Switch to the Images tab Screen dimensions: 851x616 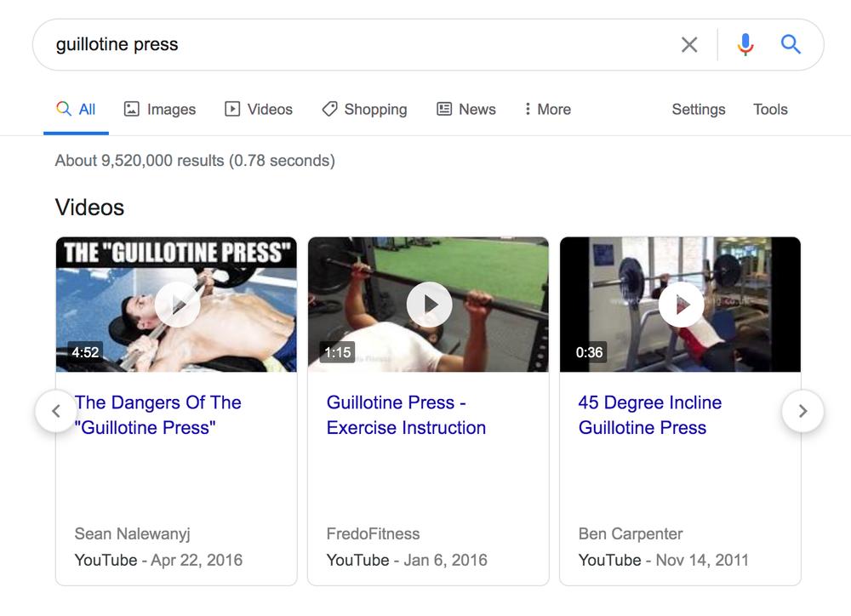(160, 109)
